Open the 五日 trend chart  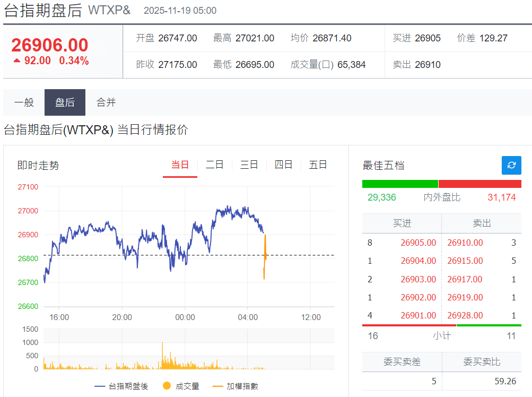point(318,165)
